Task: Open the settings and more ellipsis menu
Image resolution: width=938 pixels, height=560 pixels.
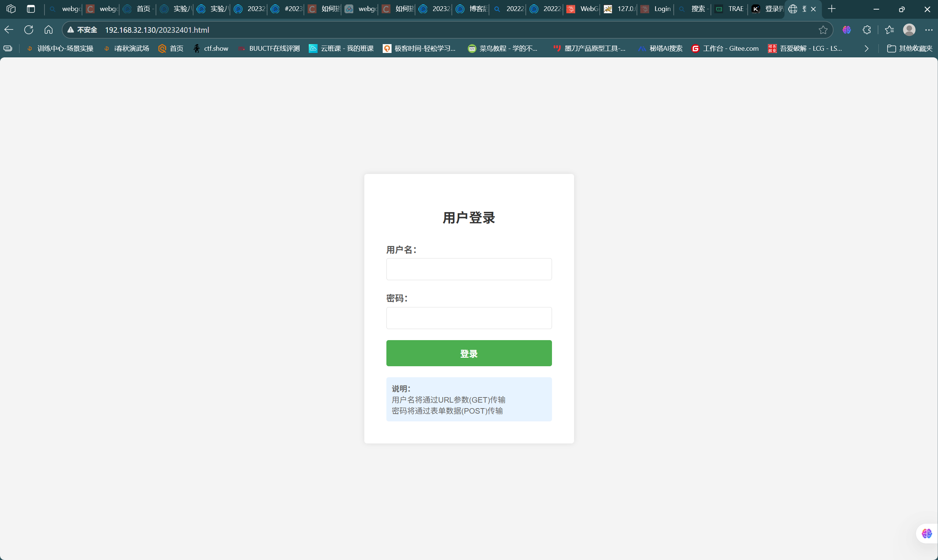Action: [x=928, y=30]
